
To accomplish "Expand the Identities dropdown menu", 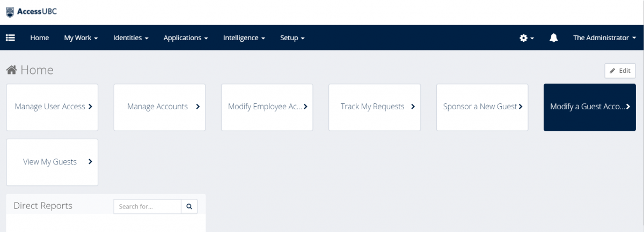I will (130, 38).
